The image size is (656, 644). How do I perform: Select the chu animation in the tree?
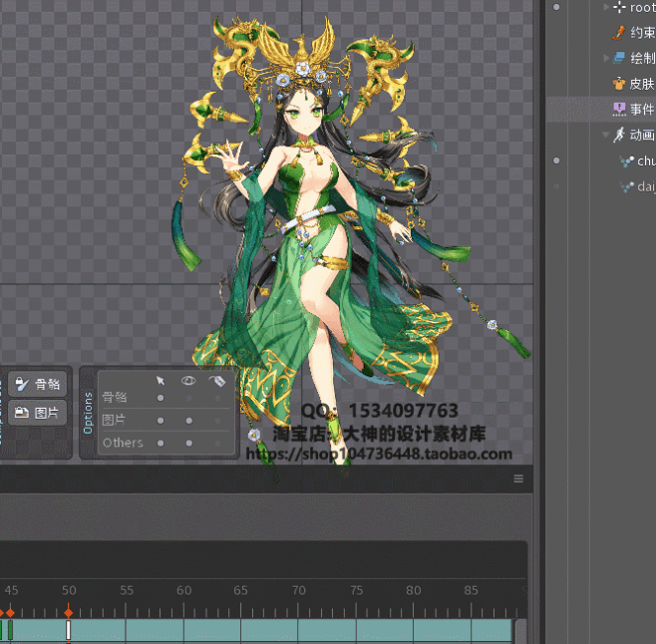646,161
